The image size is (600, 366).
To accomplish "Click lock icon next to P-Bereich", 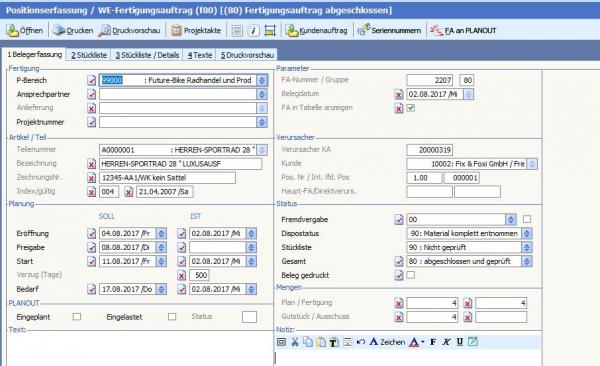I will [91, 80].
